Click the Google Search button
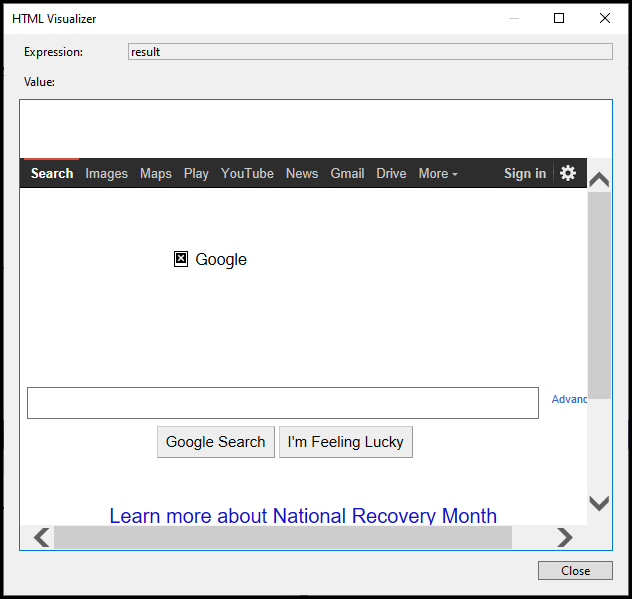This screenshot has width=632, height=599. (x=216, y=442)
